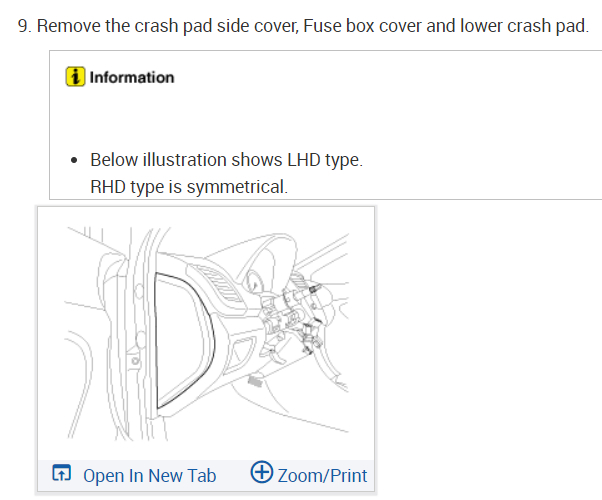This screenshot has width=602, height=500.
Task: Select the Zoom/Print text link
Action: (x=322, y=475)
